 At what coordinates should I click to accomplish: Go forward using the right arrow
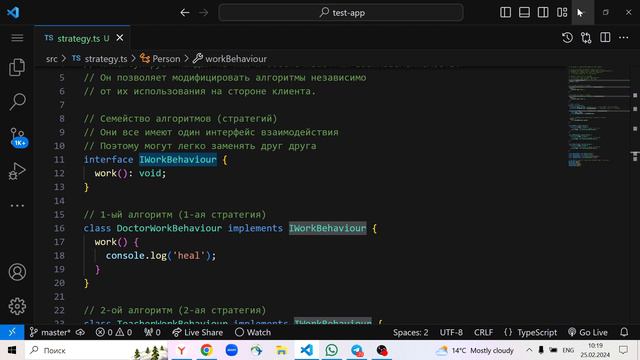point(203,13)
